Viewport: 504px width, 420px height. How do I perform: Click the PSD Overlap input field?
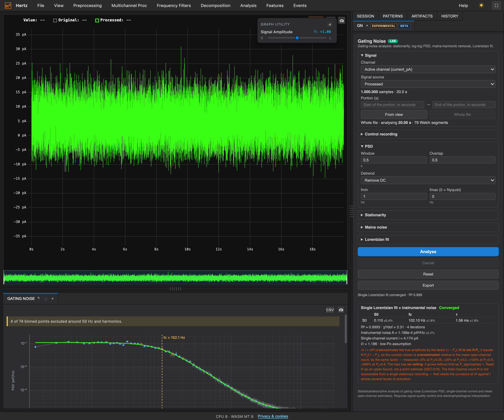(x=462, y=160)
